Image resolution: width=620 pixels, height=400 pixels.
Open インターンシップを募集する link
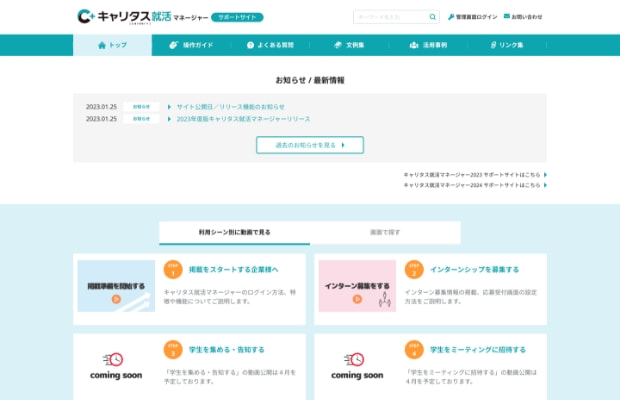click(474, 270)
